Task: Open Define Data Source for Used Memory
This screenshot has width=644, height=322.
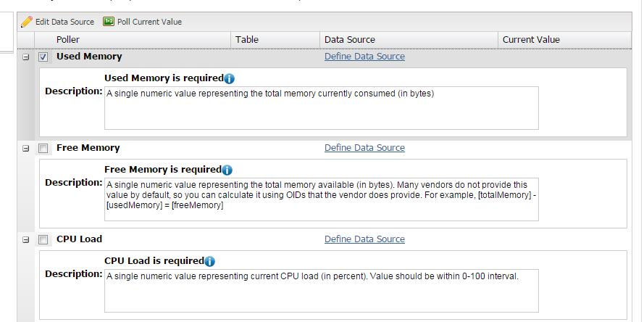Action: 364,57
